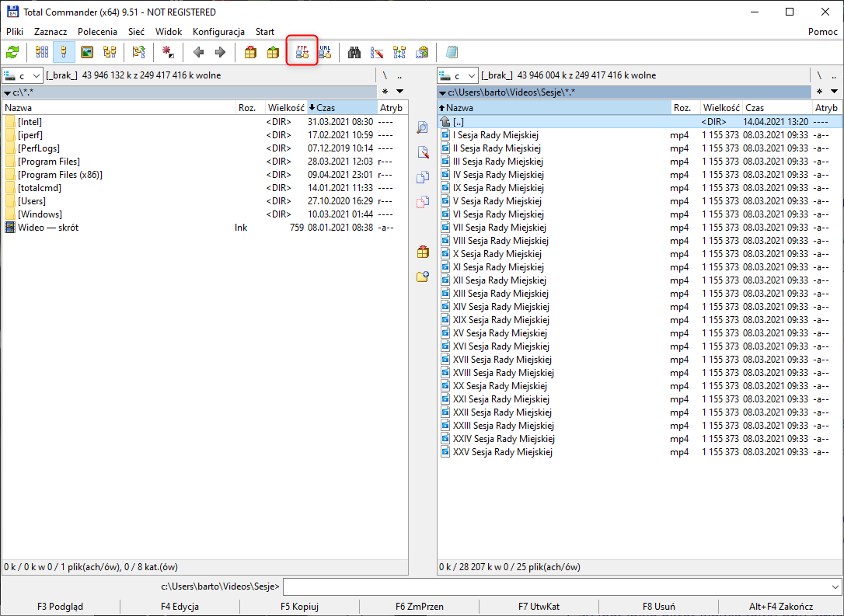Click the binoculars Search files icon
Screen dimensions: 844x616
coord(354,53)
